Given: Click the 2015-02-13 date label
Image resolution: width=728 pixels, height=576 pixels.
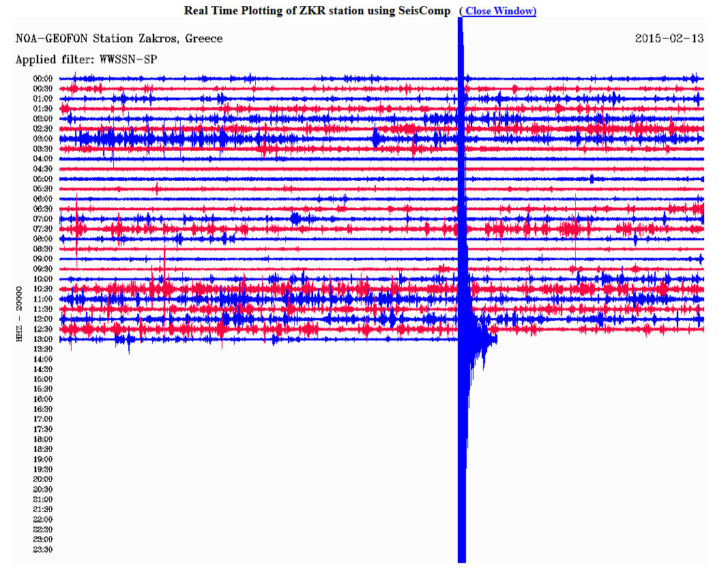Looking at the screenshot, I should [669, 39].
